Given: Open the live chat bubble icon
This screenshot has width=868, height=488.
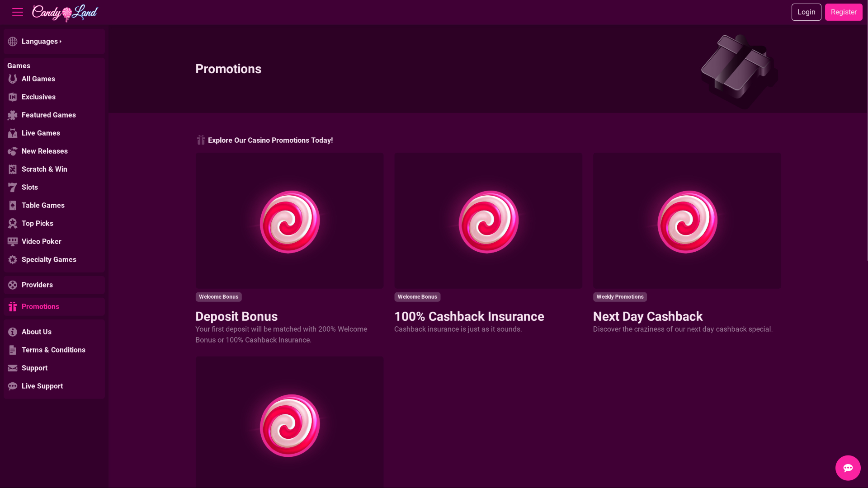Looking at the screenshot, I should pyautogui.click(x=848, y=468).
